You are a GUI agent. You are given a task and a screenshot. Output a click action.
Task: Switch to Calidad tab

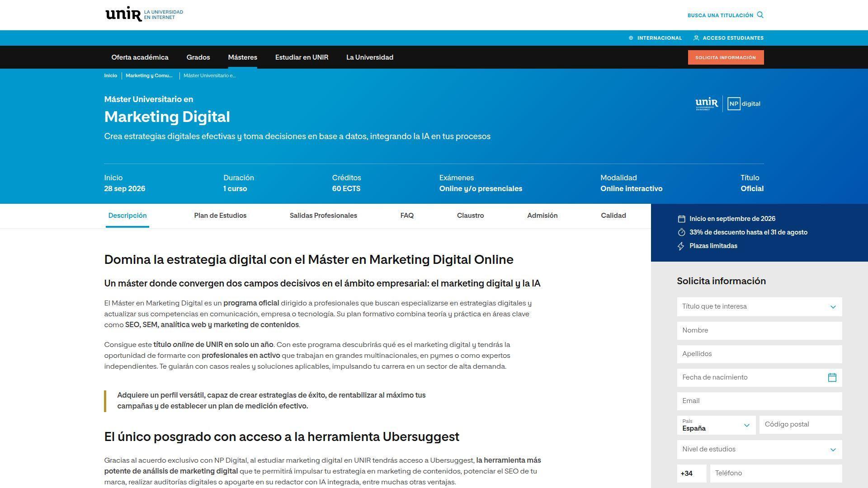click(613, 216)
